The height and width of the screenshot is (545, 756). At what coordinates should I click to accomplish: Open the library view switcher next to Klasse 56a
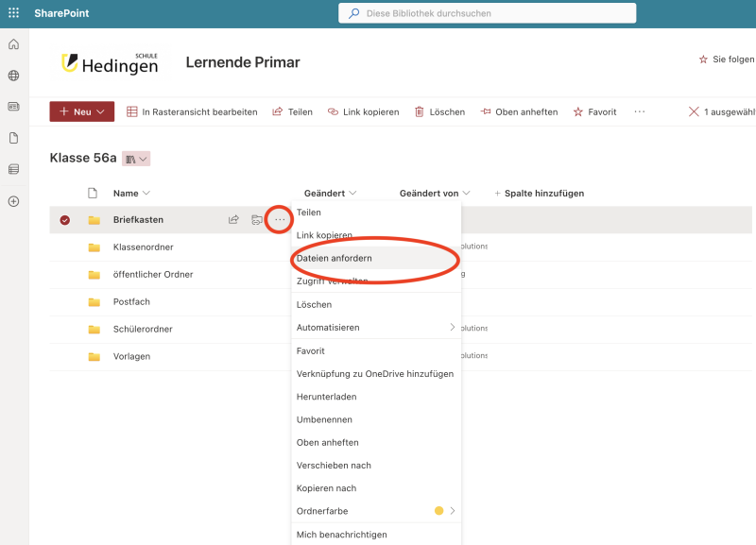[136, 159]
